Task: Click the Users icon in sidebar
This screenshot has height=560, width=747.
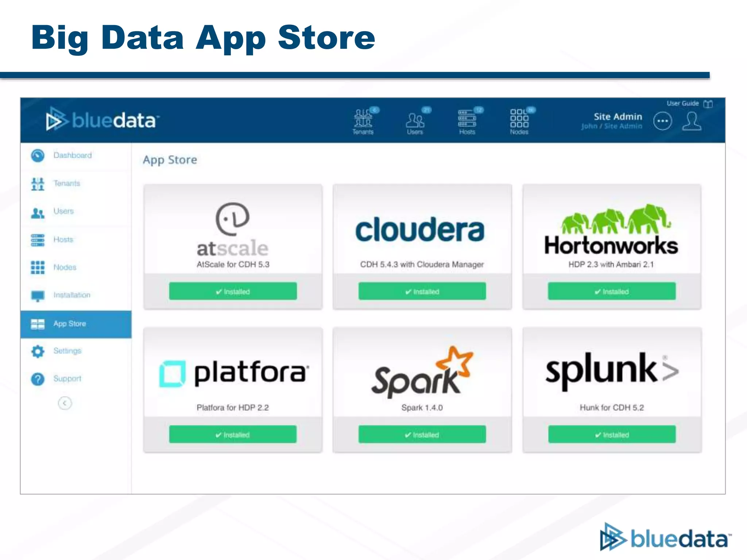Action: tap(38, 213)
